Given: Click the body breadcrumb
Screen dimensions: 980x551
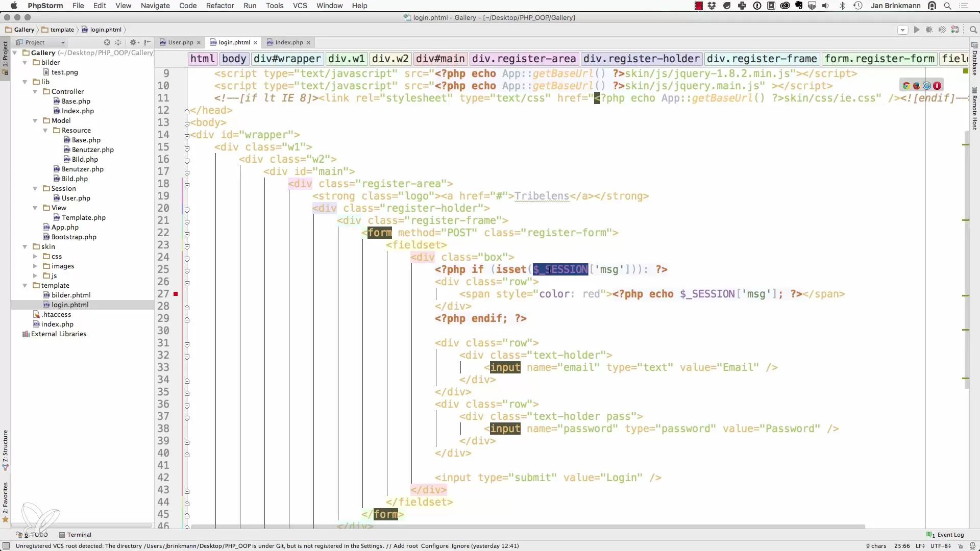Looking at the screenshot, I should tap(234, 59).
